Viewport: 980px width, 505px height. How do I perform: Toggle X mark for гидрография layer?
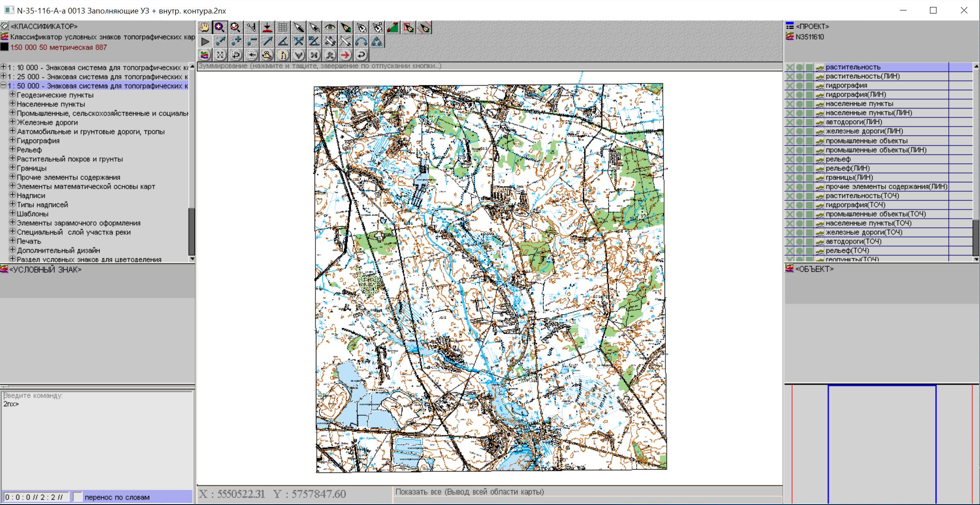(x=790, y=86)
